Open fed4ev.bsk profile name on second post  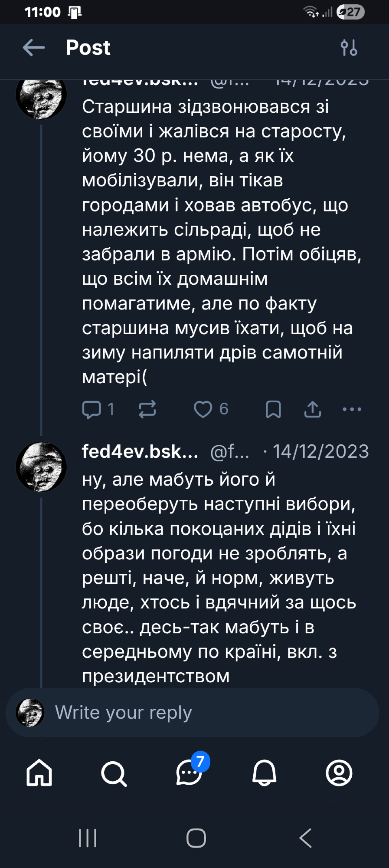(x=140, y=452)
